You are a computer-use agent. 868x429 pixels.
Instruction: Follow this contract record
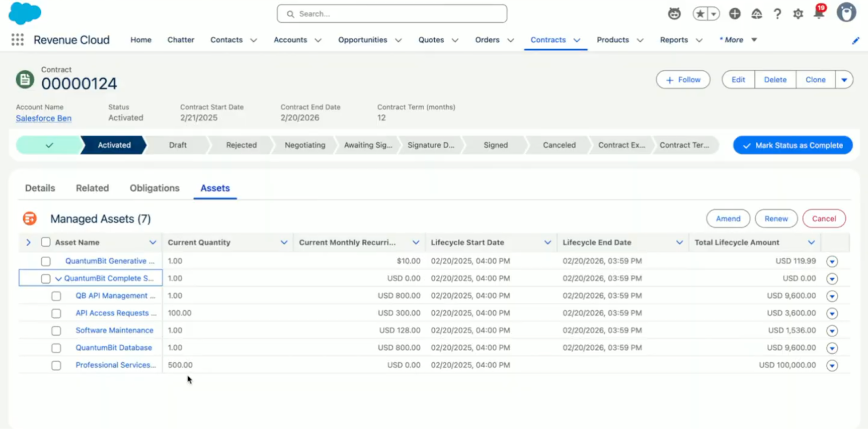pos(683,80)
